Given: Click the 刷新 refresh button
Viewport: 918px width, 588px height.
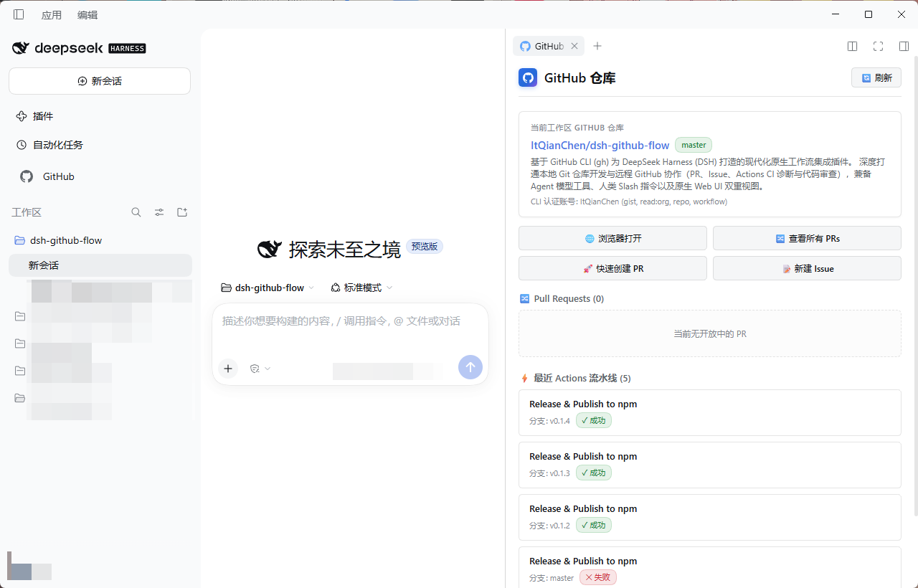Looking at the screenshot, I should click(876, 77).
